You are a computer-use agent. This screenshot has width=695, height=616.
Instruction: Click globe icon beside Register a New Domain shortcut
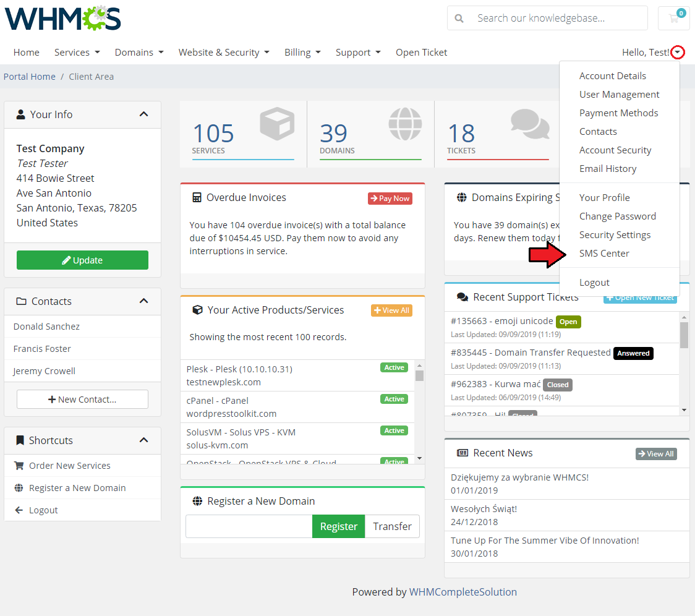(19, 488)
